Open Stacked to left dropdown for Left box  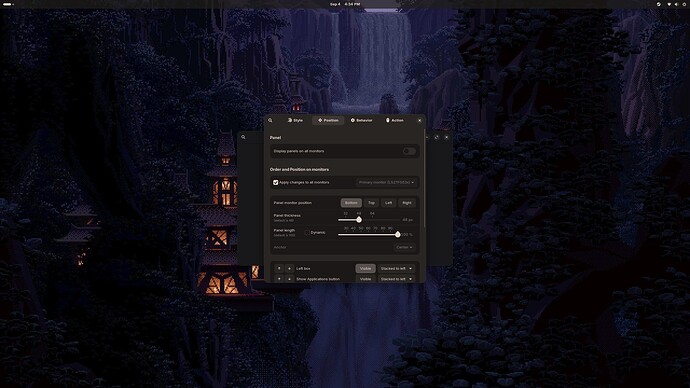[396, 268]
